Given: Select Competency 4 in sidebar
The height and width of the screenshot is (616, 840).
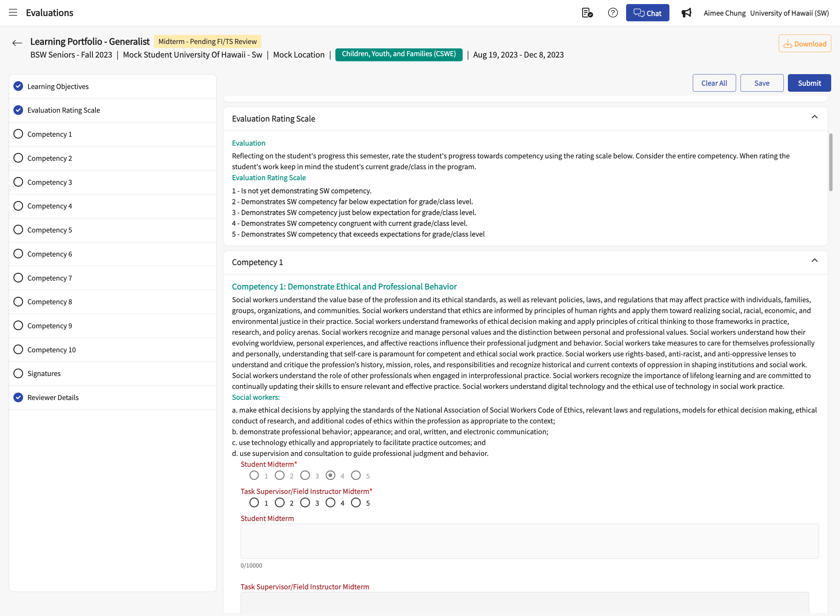Looking at the screenshot, I should tap(113, 206).
